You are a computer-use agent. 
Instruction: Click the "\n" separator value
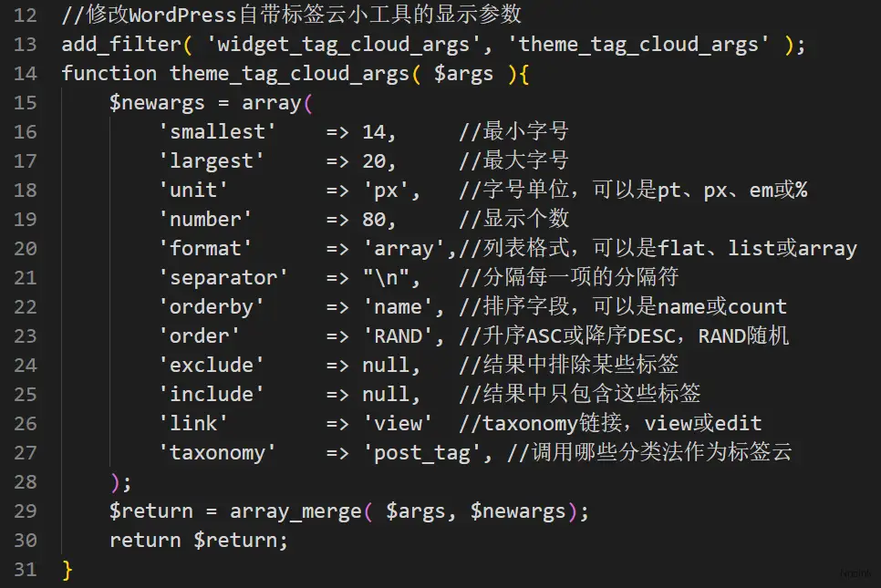[x=386, y=278]
